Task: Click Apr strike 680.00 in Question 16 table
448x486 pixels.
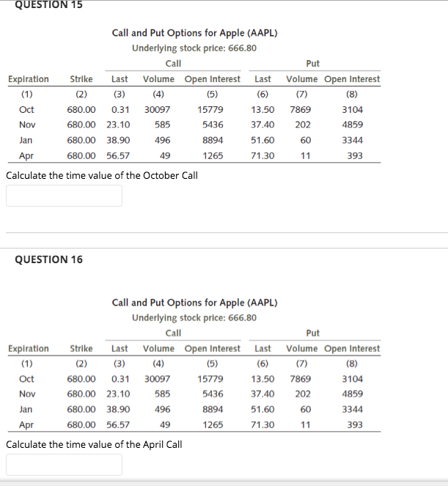Action: tap(81, 424)
